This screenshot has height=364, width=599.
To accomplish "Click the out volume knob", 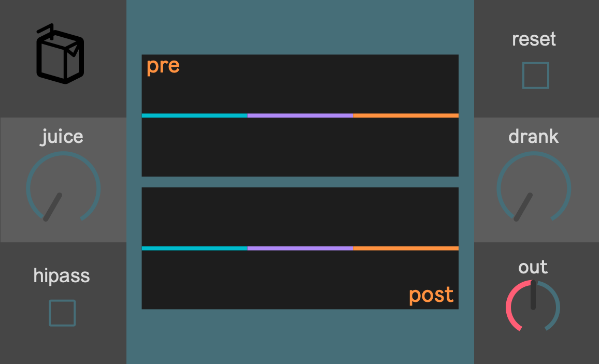I will (533, 307).
